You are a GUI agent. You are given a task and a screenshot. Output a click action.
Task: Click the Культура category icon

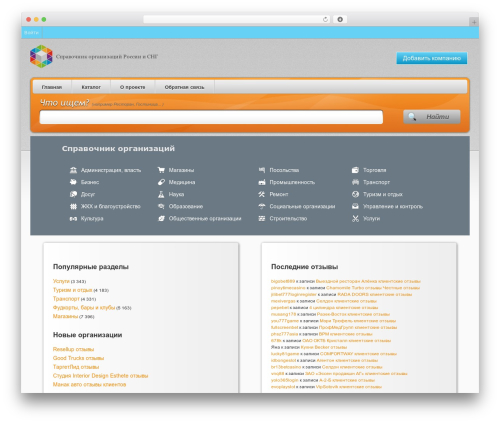[x=73, y=219]
